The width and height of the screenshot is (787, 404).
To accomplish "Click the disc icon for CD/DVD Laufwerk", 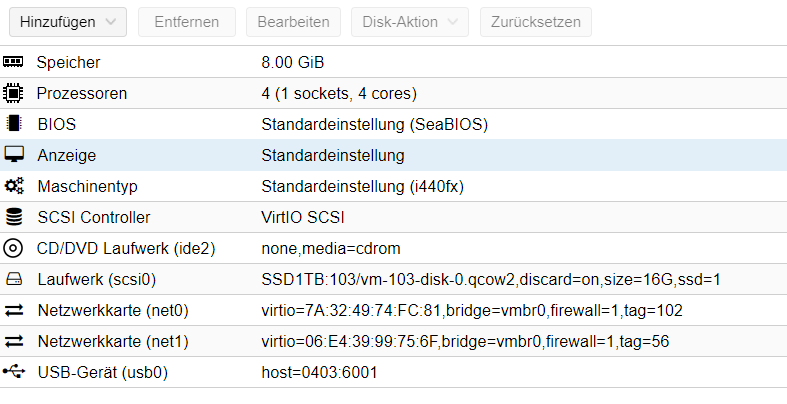I will pyautogui.click(x=13, y=248).
